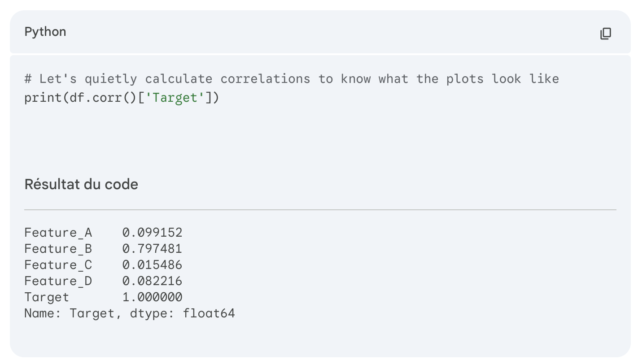This screenshot has height=364, width=638.
Task: Click the green 'Target' string in code
Action: 171,97
